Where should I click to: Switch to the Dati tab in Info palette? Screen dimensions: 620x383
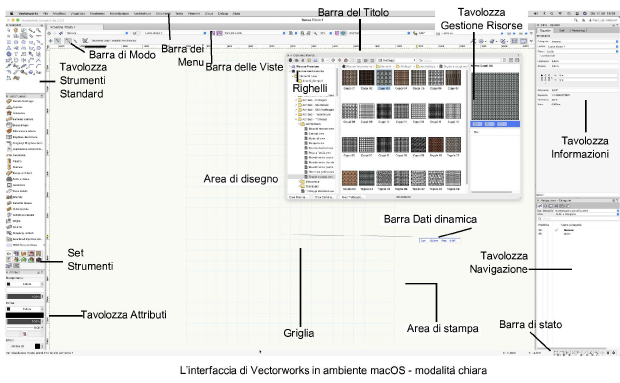coord(562,30)
